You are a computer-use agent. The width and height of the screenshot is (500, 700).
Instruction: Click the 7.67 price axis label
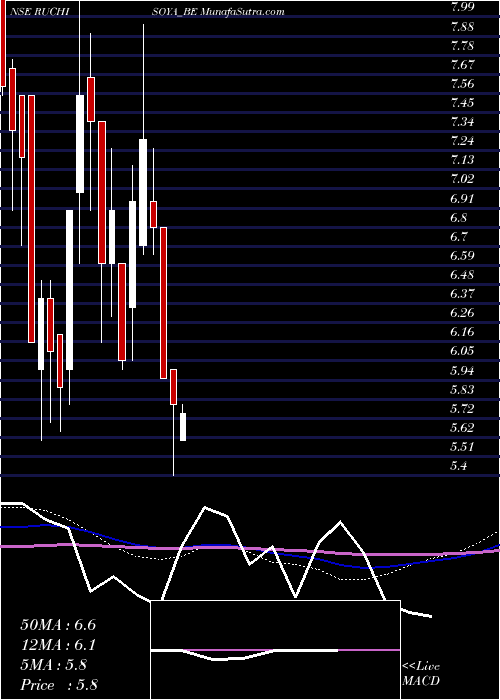(x=463, y=65)
